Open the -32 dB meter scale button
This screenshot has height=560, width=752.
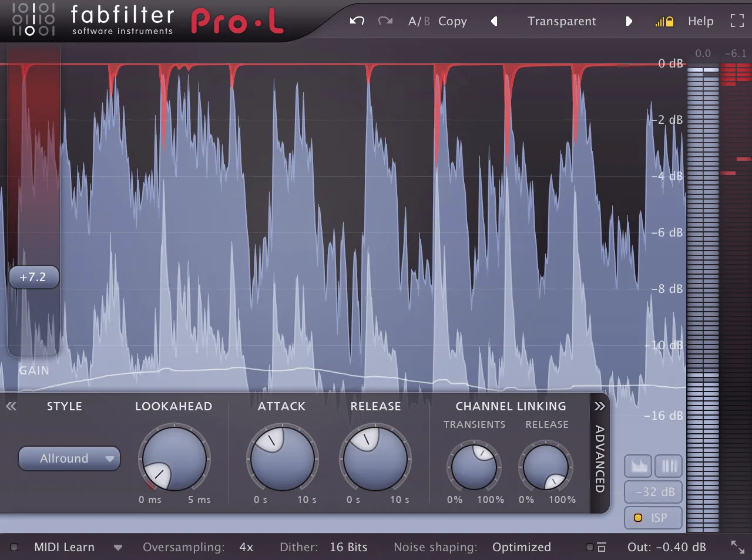654,492
